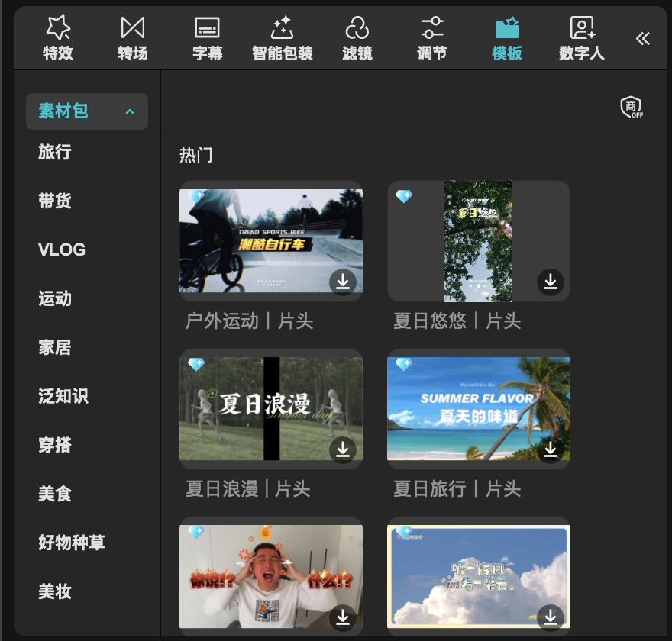Select the 家居 category
Screen dimensions: 672x641
point(55,347)
